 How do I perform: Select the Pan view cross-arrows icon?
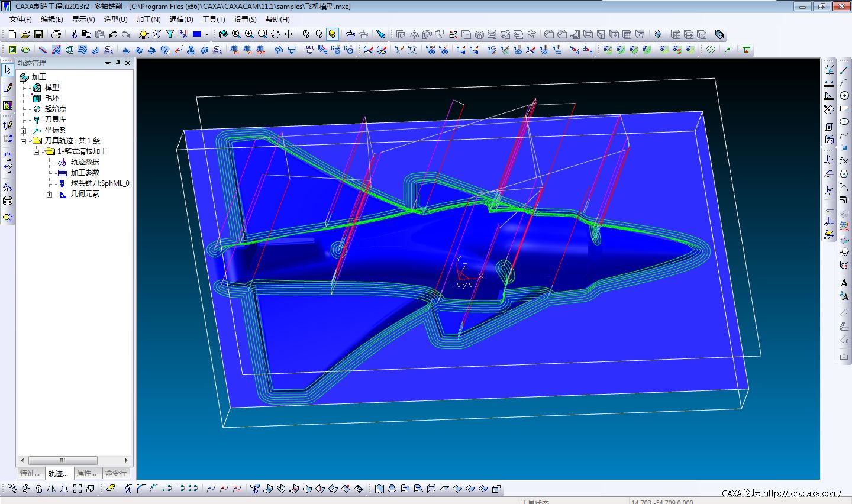coord(288,34)
